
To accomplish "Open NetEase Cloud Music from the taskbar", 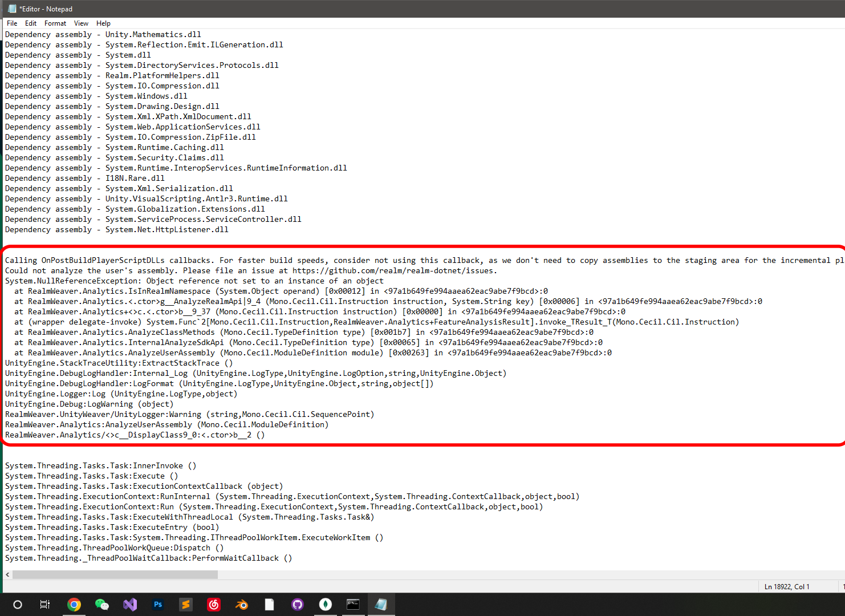I will coord(214,605).
